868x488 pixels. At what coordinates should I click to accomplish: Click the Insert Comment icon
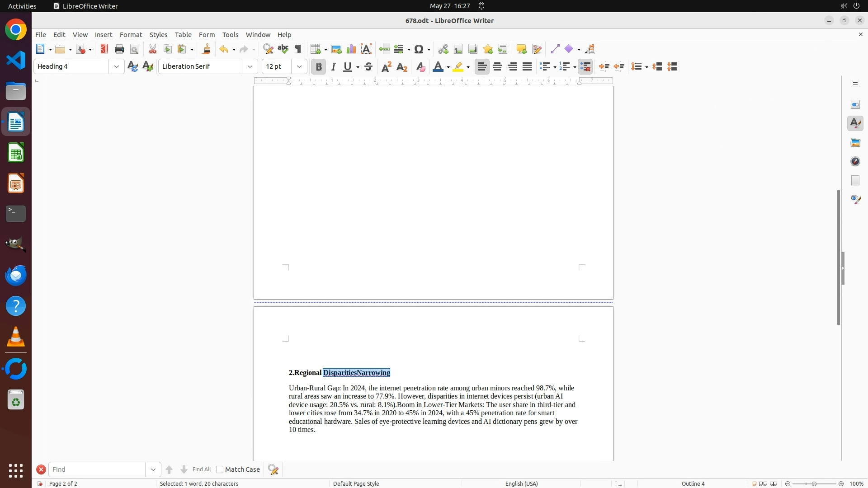(521, 49)
